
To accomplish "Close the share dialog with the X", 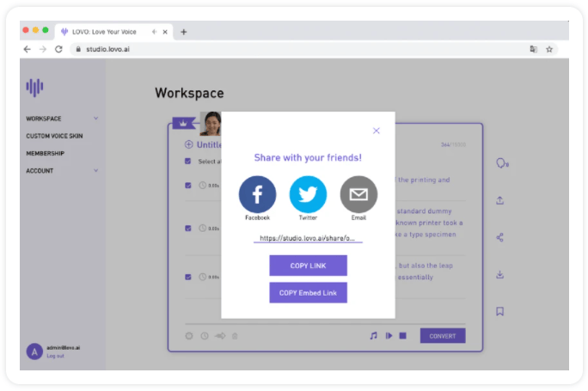I will coord(376,131).
